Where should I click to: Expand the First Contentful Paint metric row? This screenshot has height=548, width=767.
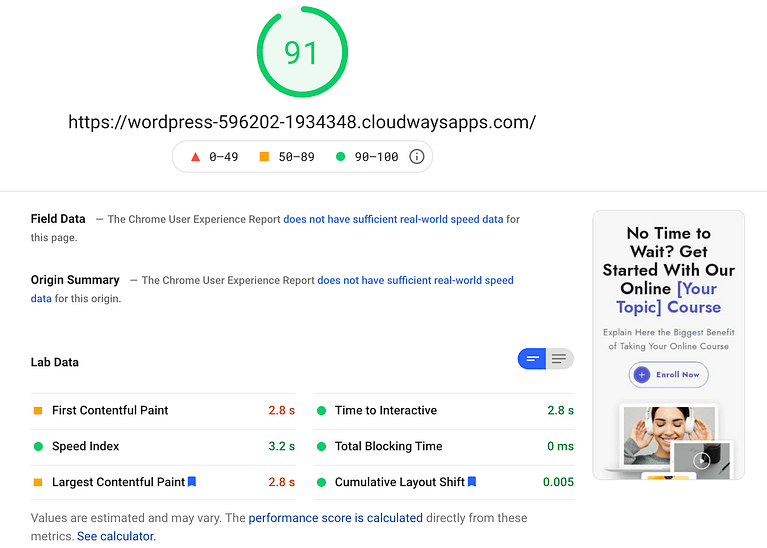[110, 410]
